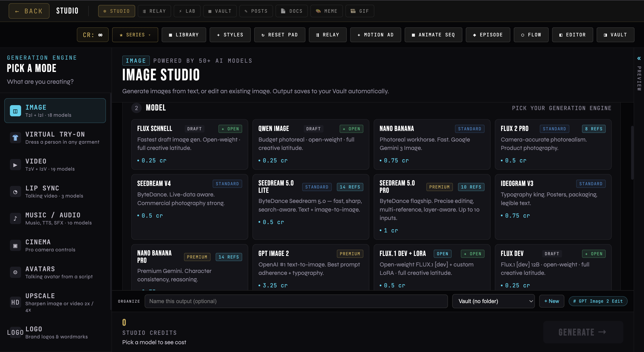The width and height of the screenshot is (644, 352).
Task: Click the Image mode icon in sidebar
Action: [15, 111]
